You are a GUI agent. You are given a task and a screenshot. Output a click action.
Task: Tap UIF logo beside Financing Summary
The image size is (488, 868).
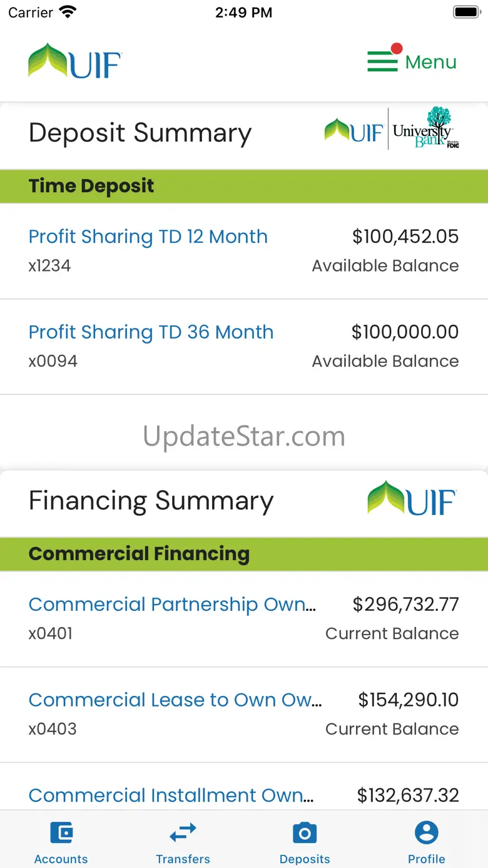[412, 499]
